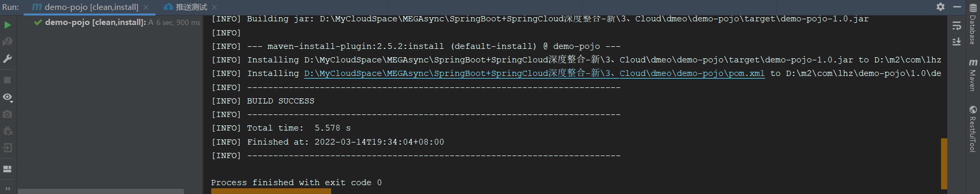Click the exit icon in left toolbar
980x194 pixels.
tap(7, 148)
